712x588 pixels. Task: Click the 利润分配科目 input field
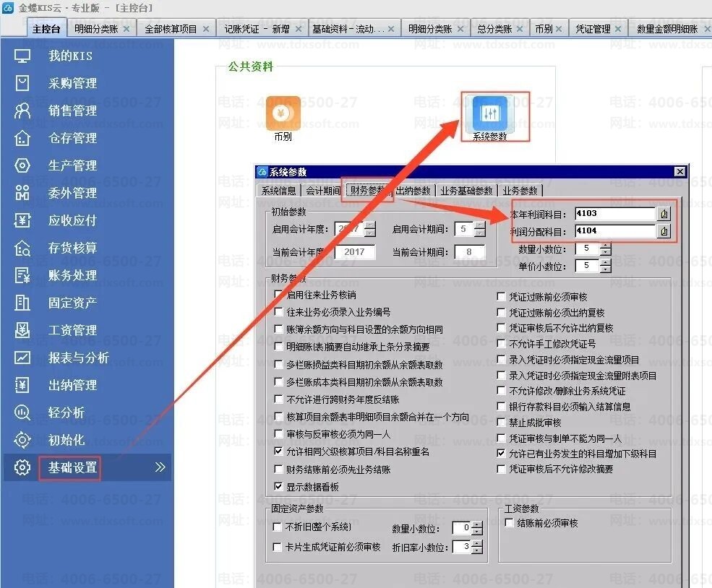(615, 231)
